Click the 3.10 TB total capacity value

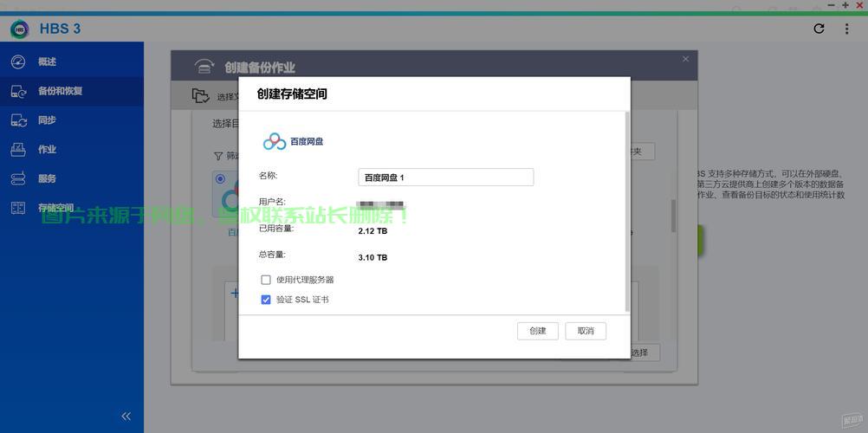tap(372, 257)
